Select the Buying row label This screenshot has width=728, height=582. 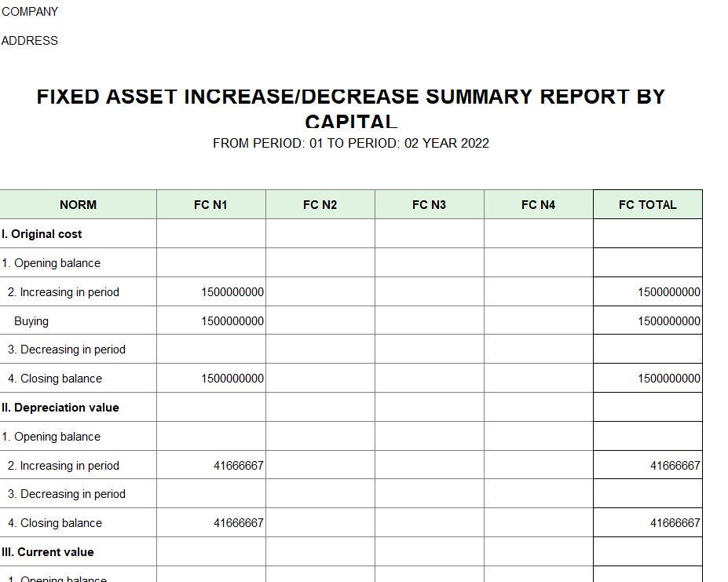click(x=31, y=321)
